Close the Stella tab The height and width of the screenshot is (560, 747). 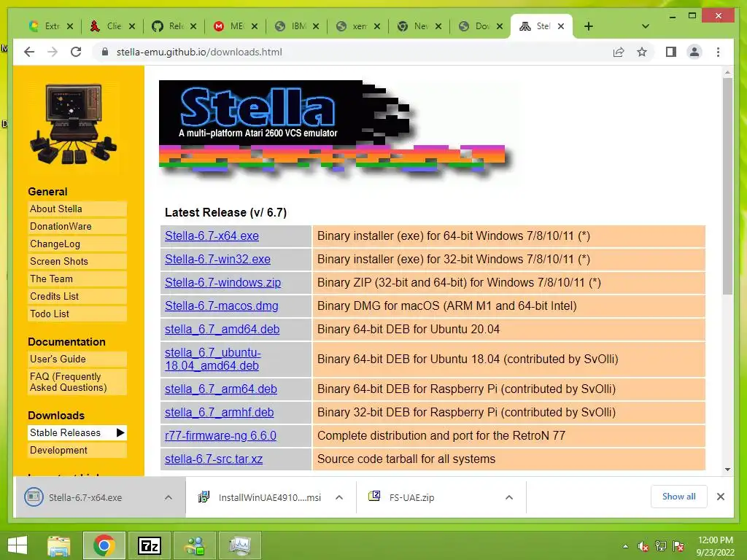[x=561, y=26]
